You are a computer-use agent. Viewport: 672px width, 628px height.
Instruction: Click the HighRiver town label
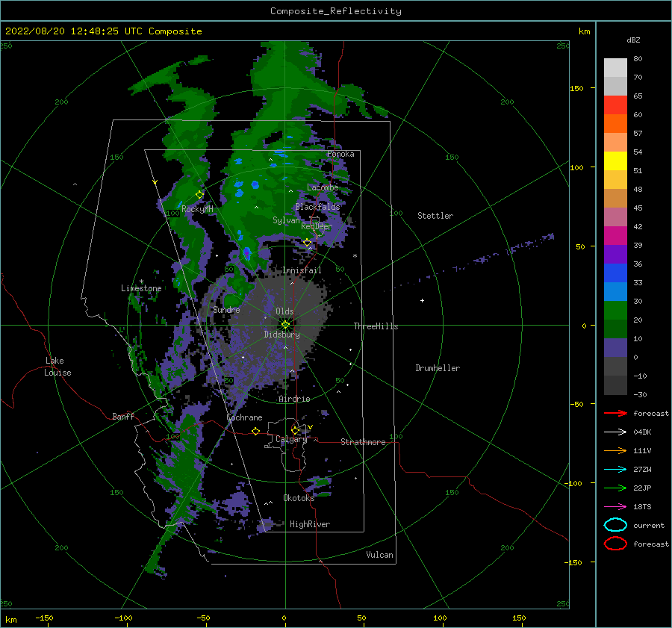[310, 524]
